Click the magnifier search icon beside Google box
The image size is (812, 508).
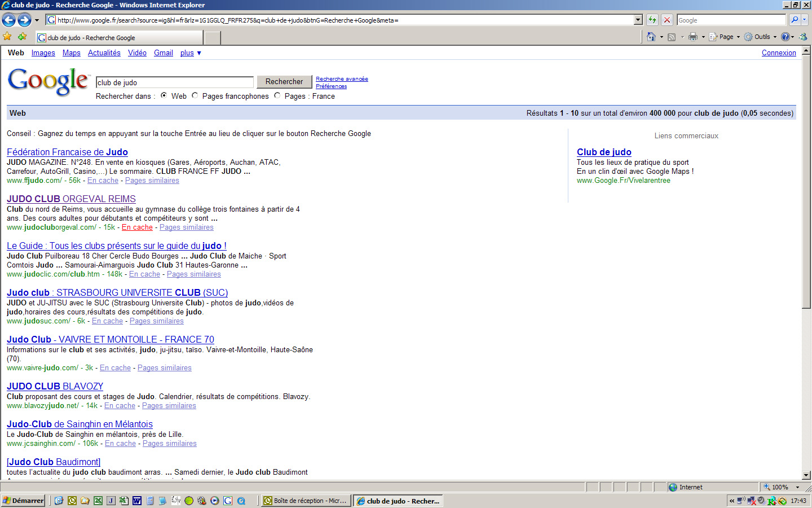795,20
